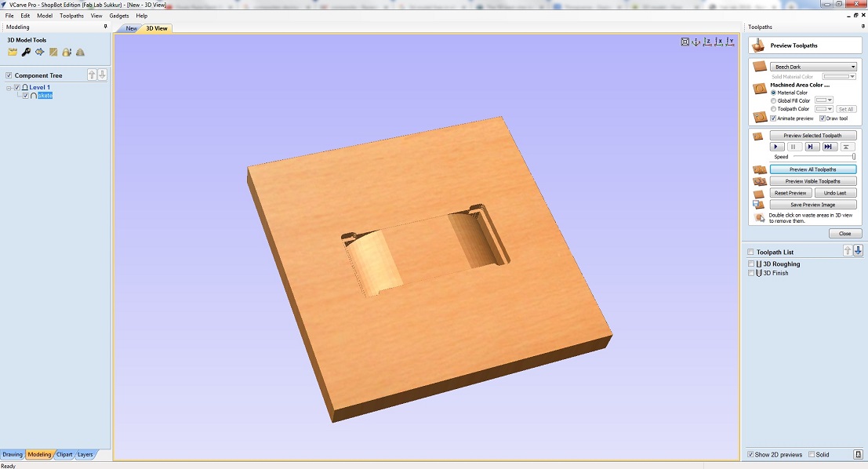Click the 3D Roughing toolpath tool icon
This screenshot has height=469, width=868.
coord(759,264)
